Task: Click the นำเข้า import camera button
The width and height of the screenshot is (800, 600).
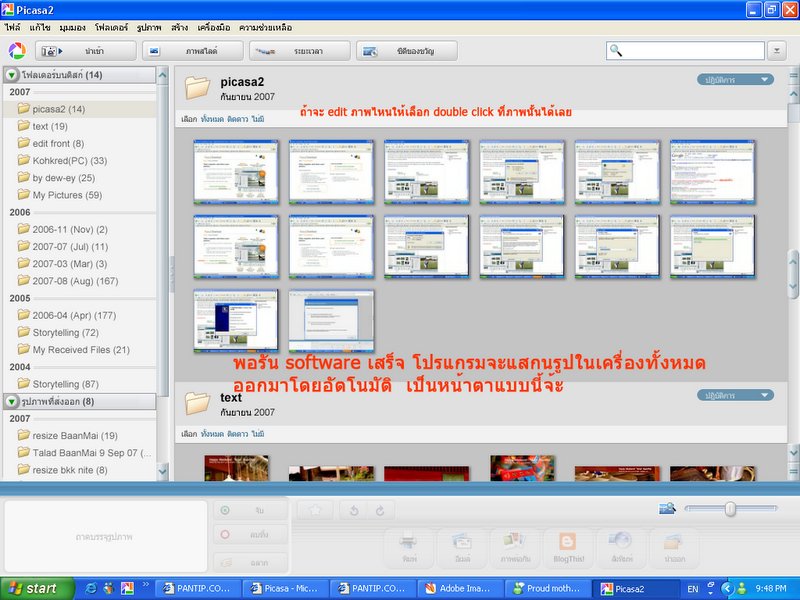Action: click(x=85, y=51)
